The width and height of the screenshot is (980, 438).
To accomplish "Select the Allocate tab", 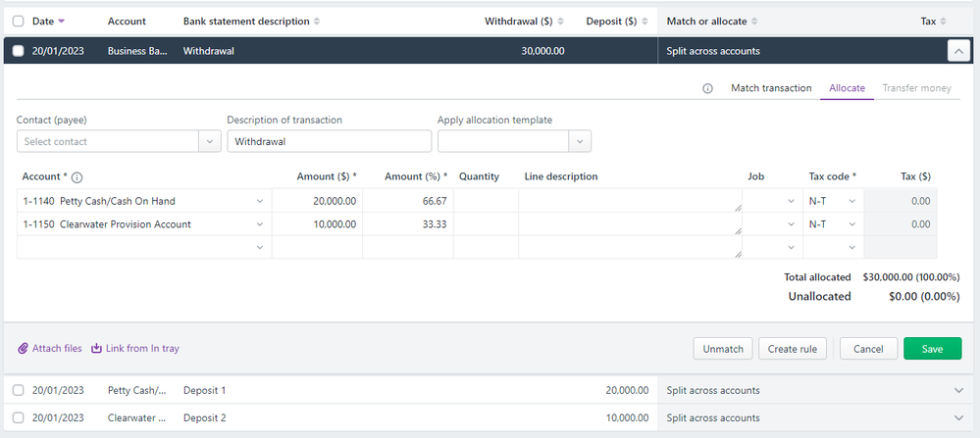I will click(x=847, y=88).
